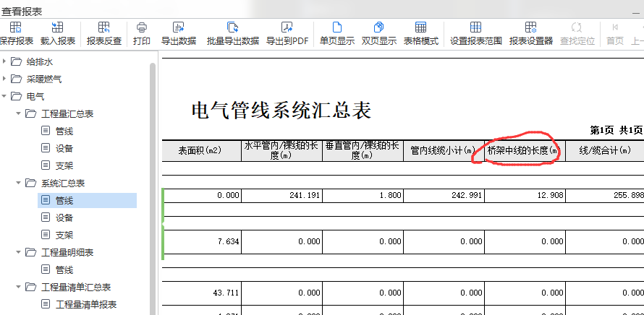Collapse the 工程量清单汇总表 node
The width and height of the screenshot is (644, 315).
pos(19,287)
